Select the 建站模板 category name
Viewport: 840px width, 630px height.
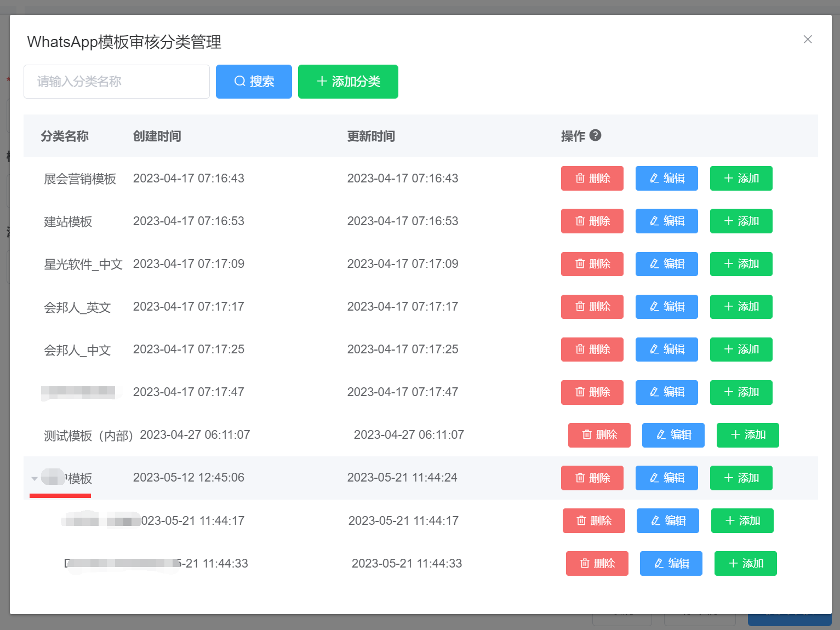[x=68, y=222]
